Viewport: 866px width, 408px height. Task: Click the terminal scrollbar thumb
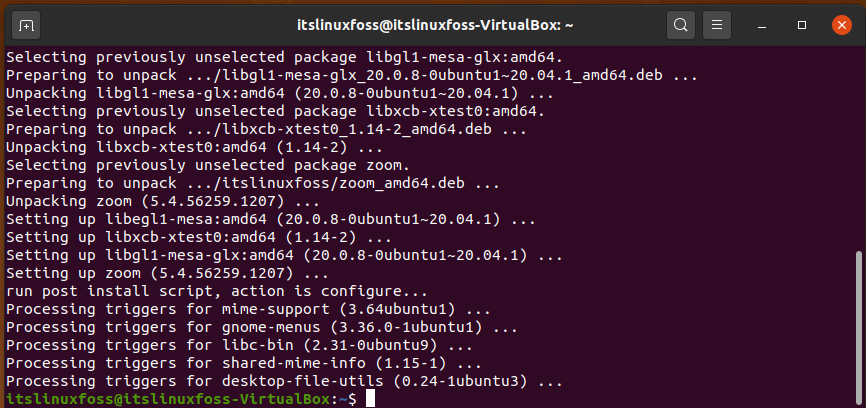pos(858,328)
